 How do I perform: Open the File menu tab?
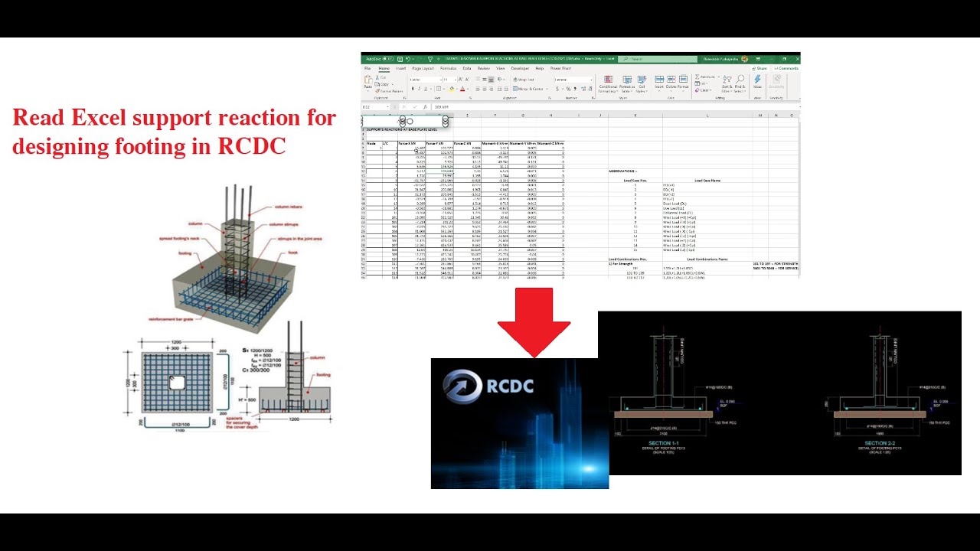coord(367,68)
